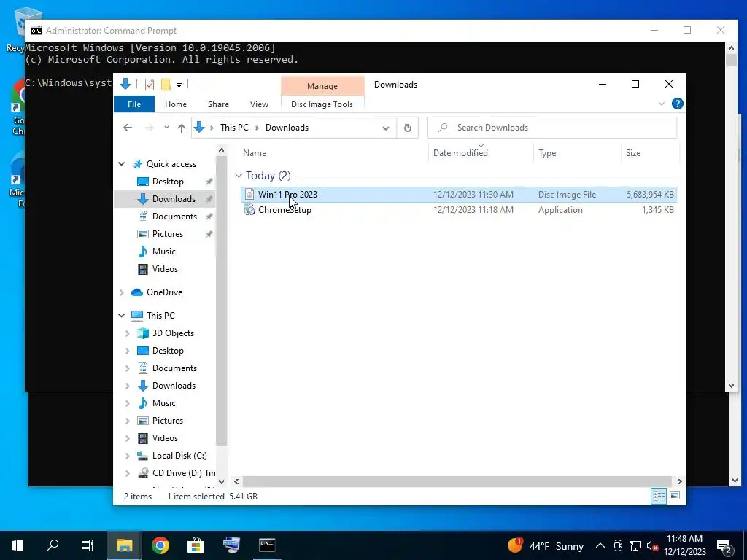Open Command Prompt taskbar icon
This screenshot has height=560, width=747.
tap(267, 545)
